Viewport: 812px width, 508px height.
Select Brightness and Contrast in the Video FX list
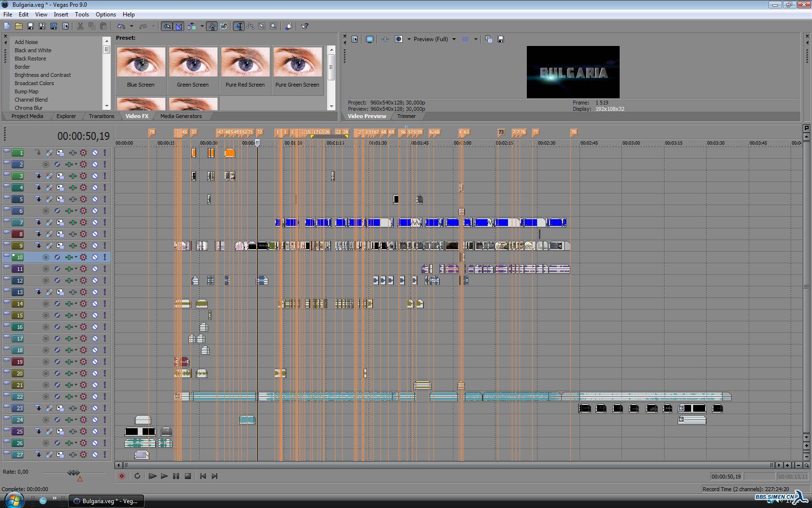tap(43, 75)
